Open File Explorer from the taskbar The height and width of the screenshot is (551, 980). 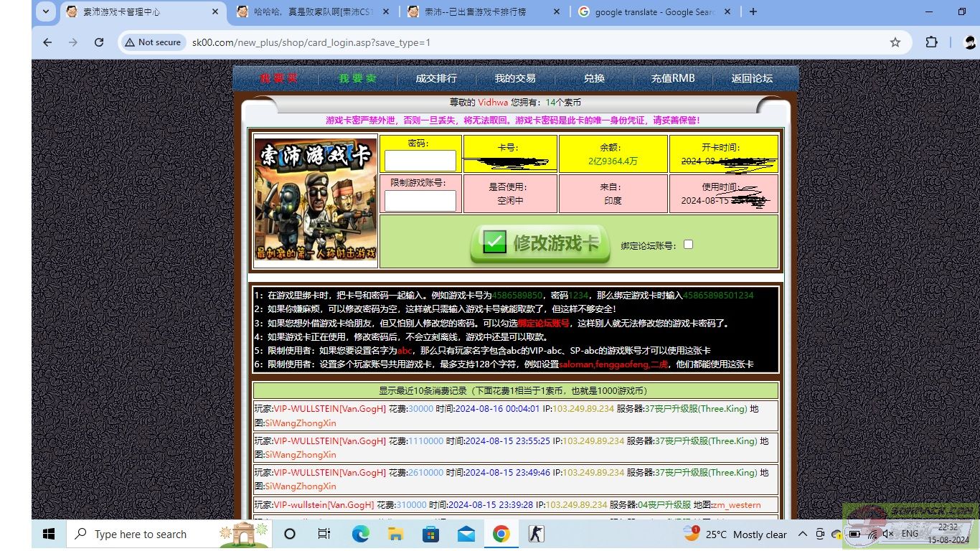click(395, 534)
